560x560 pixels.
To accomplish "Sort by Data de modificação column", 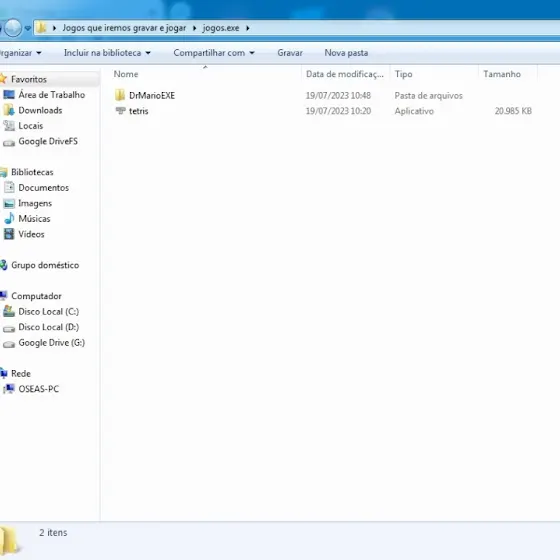I will click(345, 74).
